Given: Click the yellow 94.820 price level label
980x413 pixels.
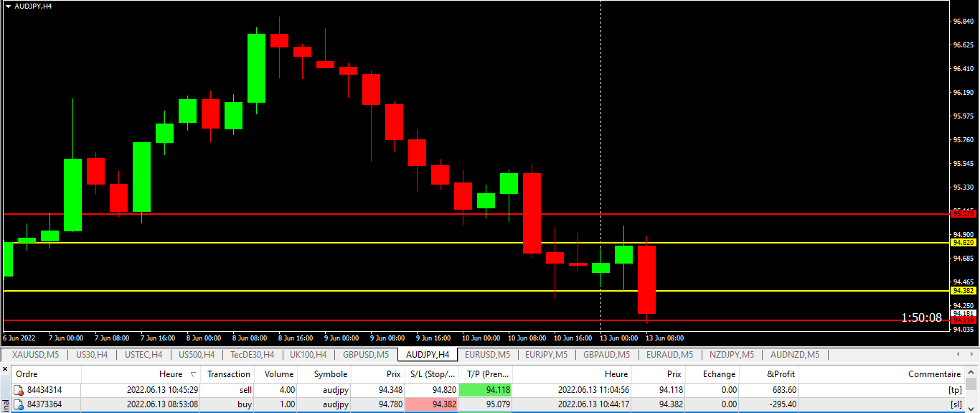Looking at the screenshot, I should point(963,243).
